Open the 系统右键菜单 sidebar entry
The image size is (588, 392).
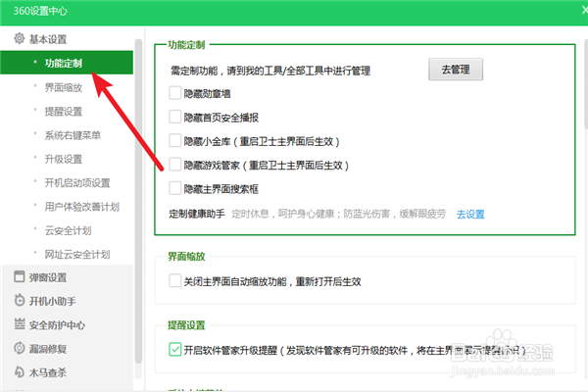(73, 135)
